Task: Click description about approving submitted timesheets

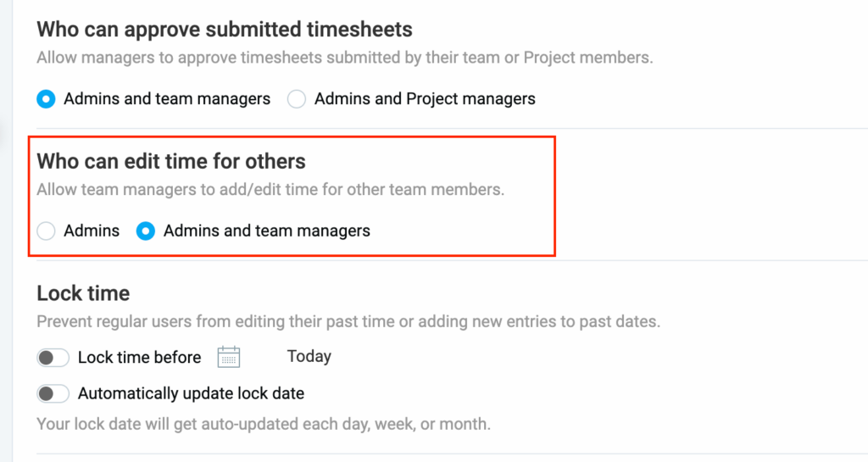Action: [x=344, y=58]
